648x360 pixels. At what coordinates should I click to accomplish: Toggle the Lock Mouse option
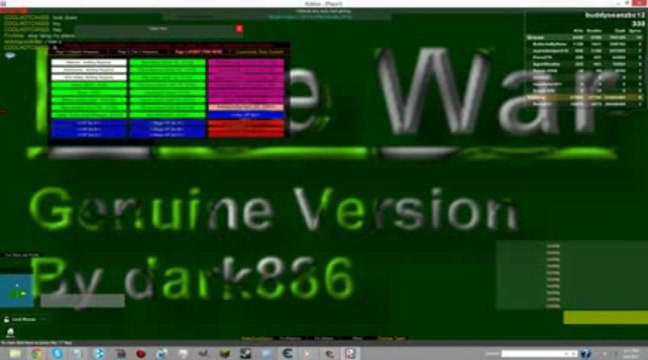click(20, 319)
